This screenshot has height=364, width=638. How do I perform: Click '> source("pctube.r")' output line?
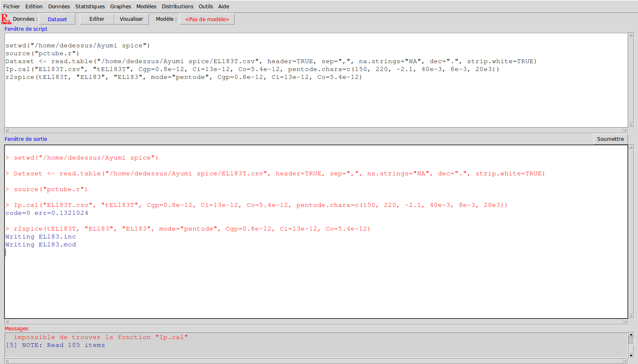(47, 189)
